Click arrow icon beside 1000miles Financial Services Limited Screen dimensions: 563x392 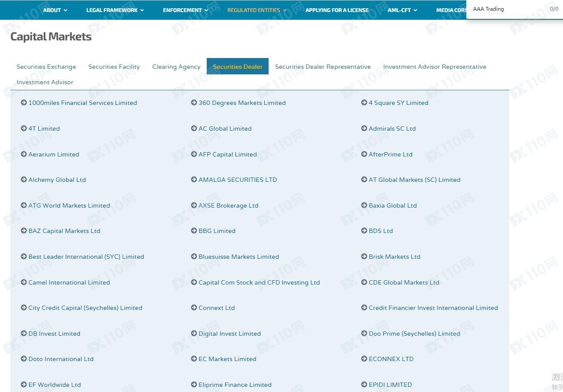(24, 103)
